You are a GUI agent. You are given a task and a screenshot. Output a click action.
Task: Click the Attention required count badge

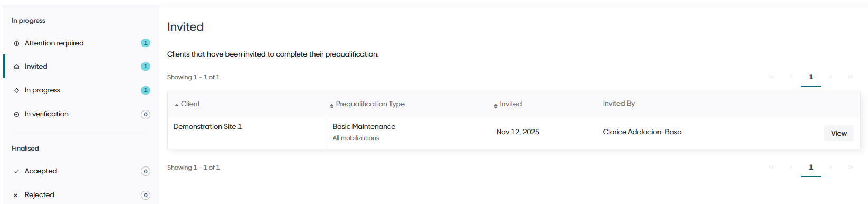(x=146, y=43)
